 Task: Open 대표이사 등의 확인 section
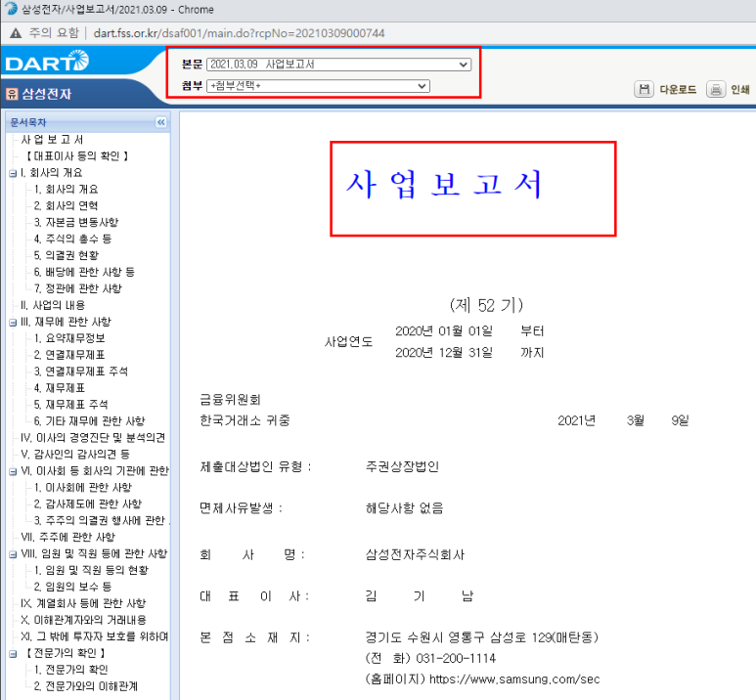coord(76,155)
